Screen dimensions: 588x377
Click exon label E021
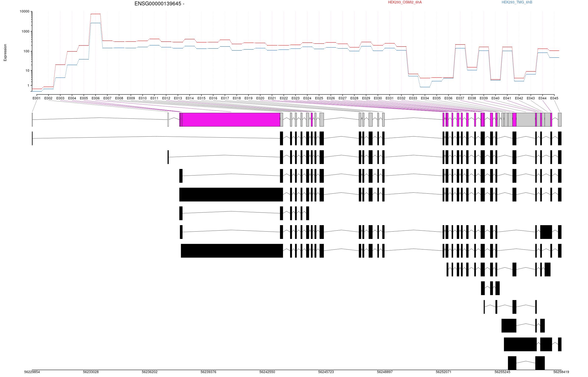coord(272,98)
